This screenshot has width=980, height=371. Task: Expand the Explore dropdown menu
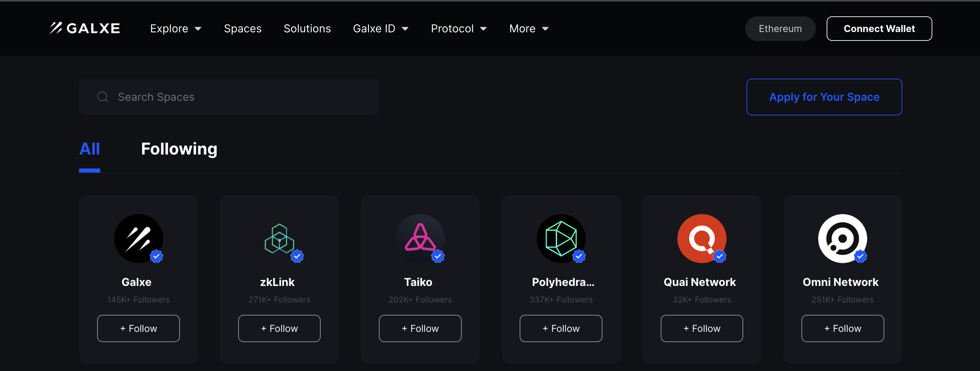pyautogui.click(x=176, y=29)
